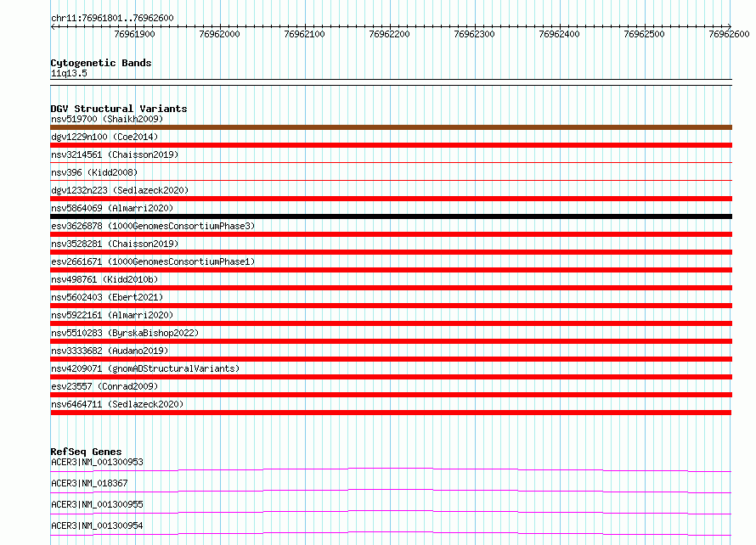Click the red bar of nsv498761
The width and height of the screenshot is (756, 545).
391,288
